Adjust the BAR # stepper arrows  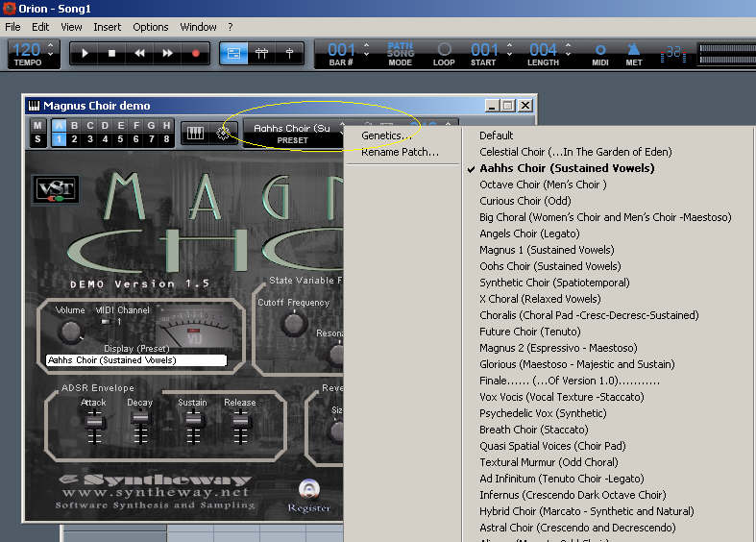(x=366, y=49)
